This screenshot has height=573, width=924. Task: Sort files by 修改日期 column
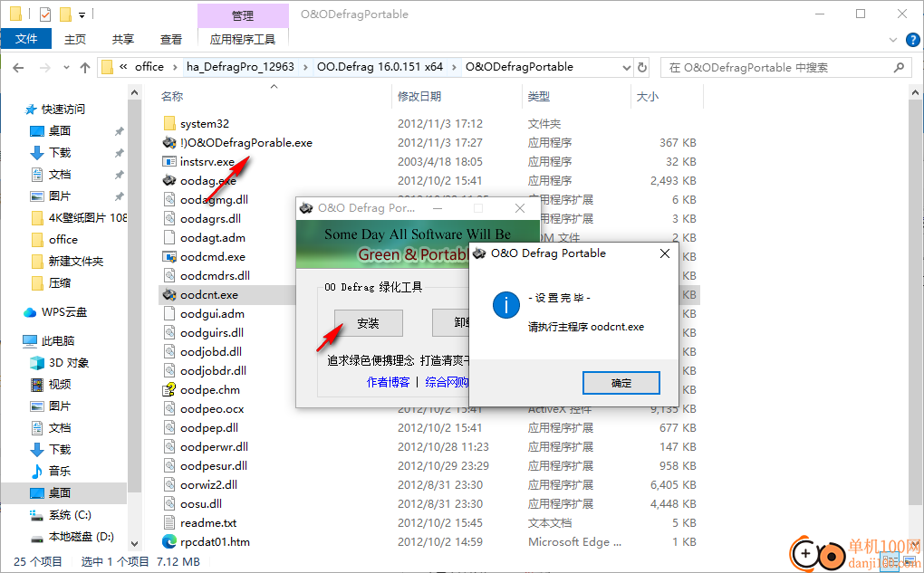pos(419,96)
